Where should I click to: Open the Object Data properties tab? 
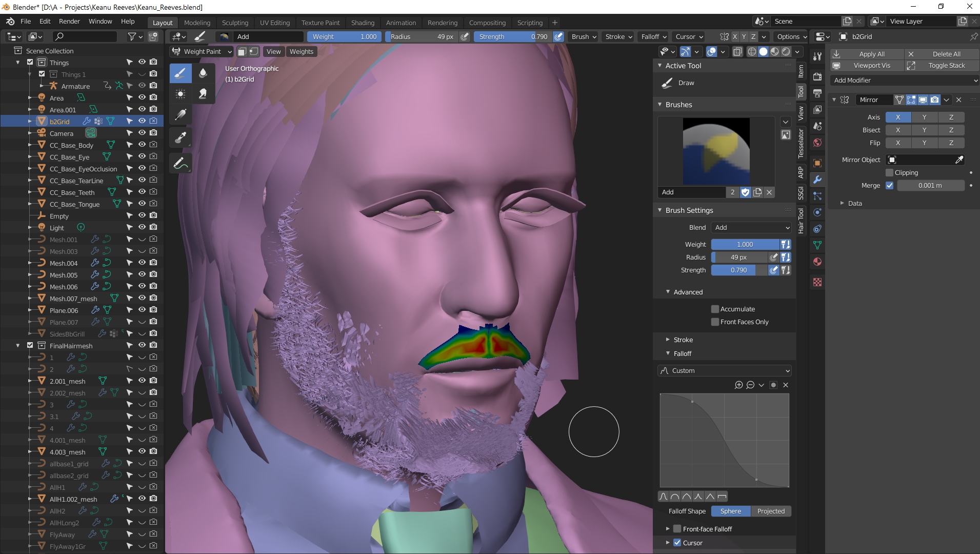pos(817,245)
